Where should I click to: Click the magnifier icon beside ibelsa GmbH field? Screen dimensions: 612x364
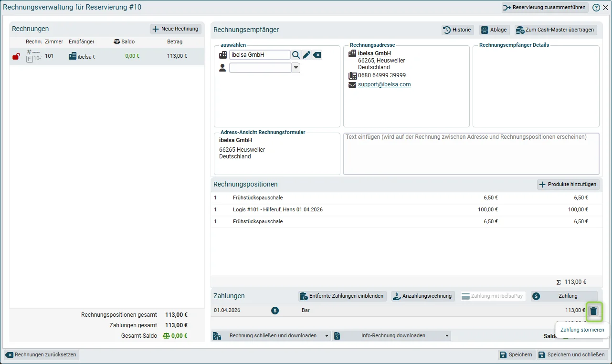(x=296, y=55)
